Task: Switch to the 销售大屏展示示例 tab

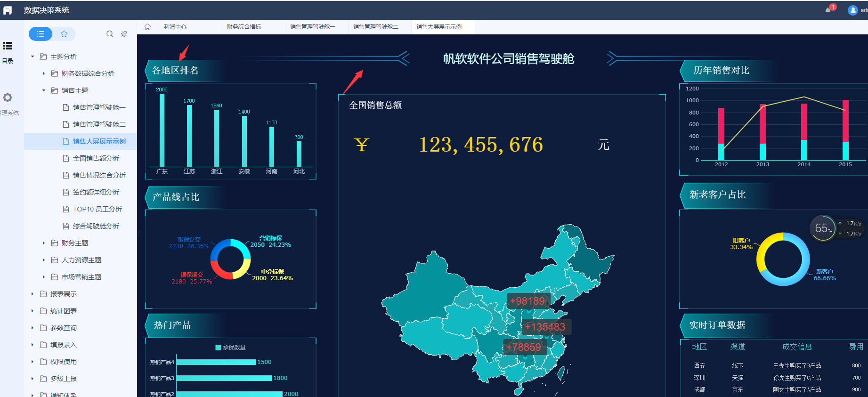Action: (x=442, y=27)
